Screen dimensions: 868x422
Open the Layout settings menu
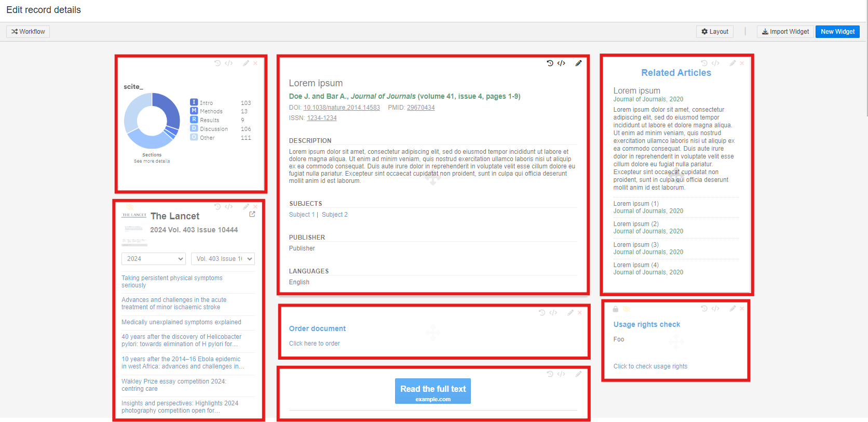coord(714,32)
